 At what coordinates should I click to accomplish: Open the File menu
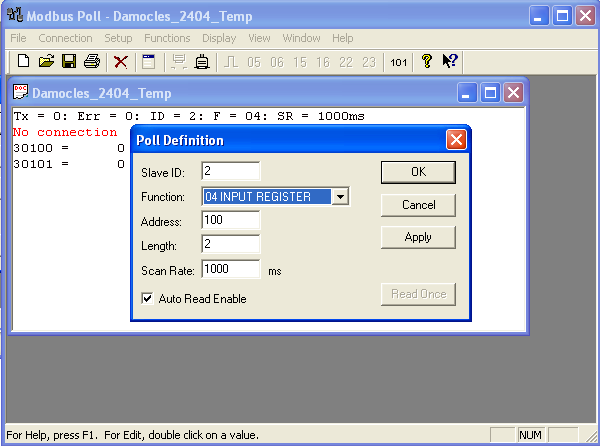click(x=18, y=38)
